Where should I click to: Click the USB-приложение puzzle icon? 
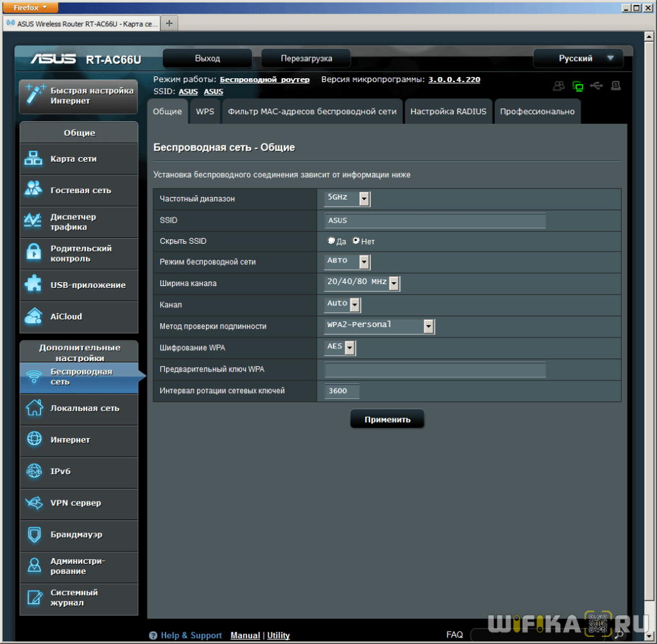coord(33,284)
